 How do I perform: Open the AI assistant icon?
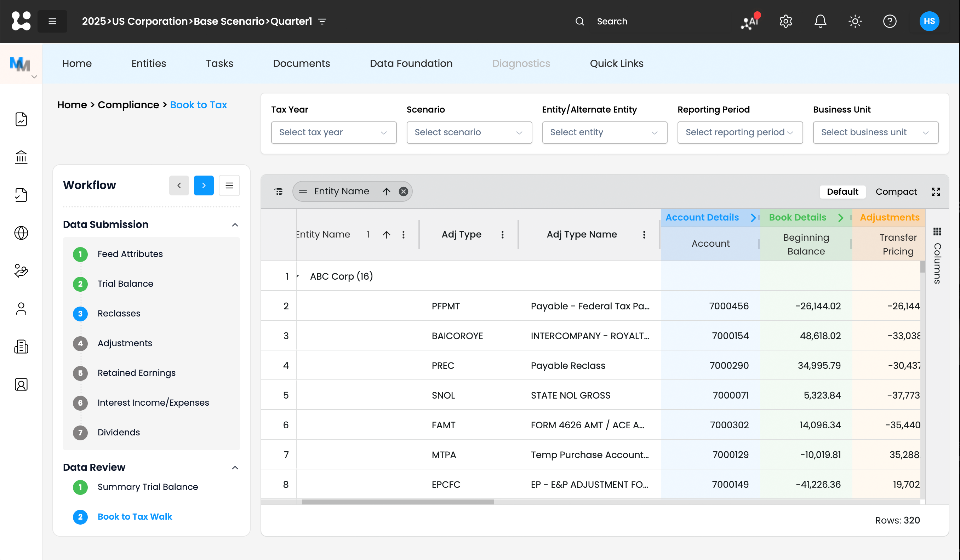[x=750, y=21]
